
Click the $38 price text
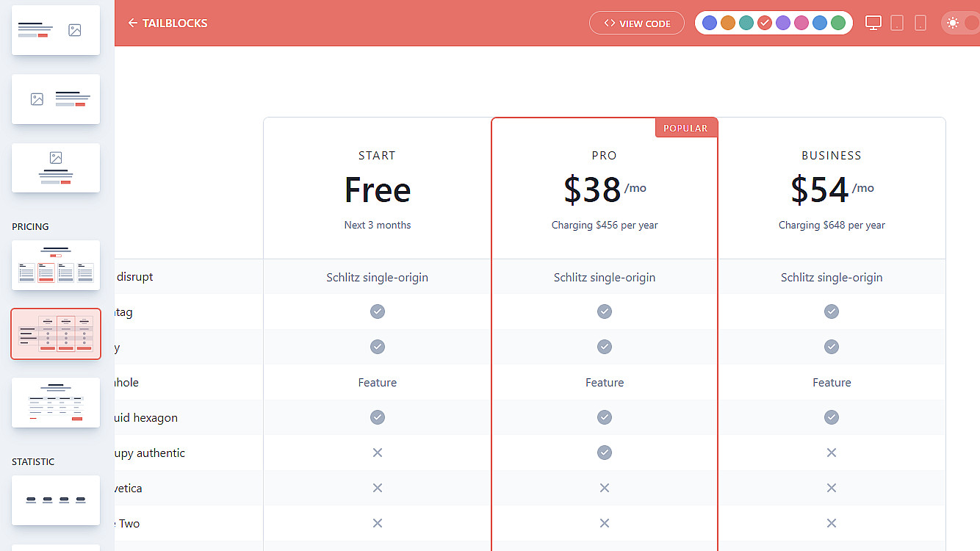click(592, 190)
